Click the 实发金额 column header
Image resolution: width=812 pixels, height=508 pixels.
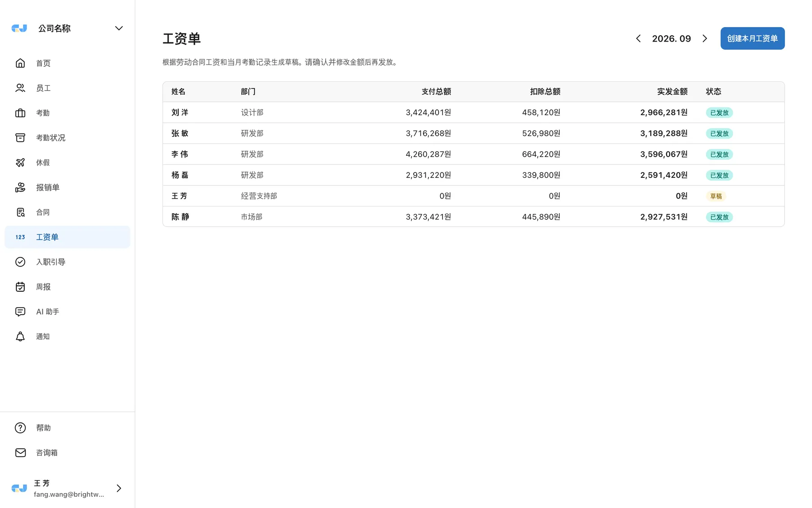(672, 92)
